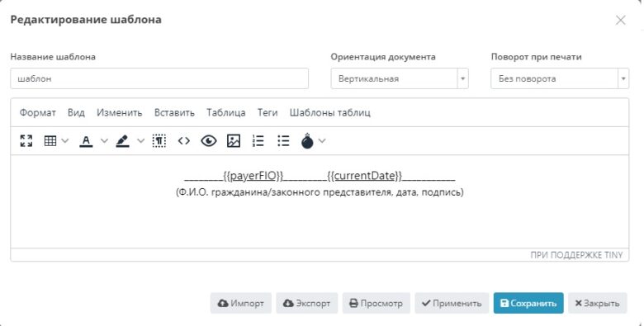Viewport: 644px width, 326px height.
Task: Click the Импорт button
Action: click(241, 304)
